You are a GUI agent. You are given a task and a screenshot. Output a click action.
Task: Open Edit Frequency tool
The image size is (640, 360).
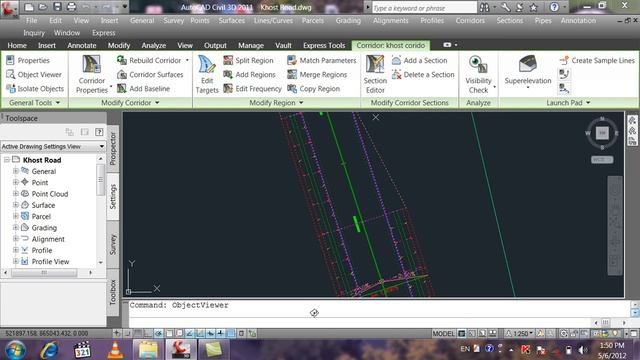click(252, 89)
